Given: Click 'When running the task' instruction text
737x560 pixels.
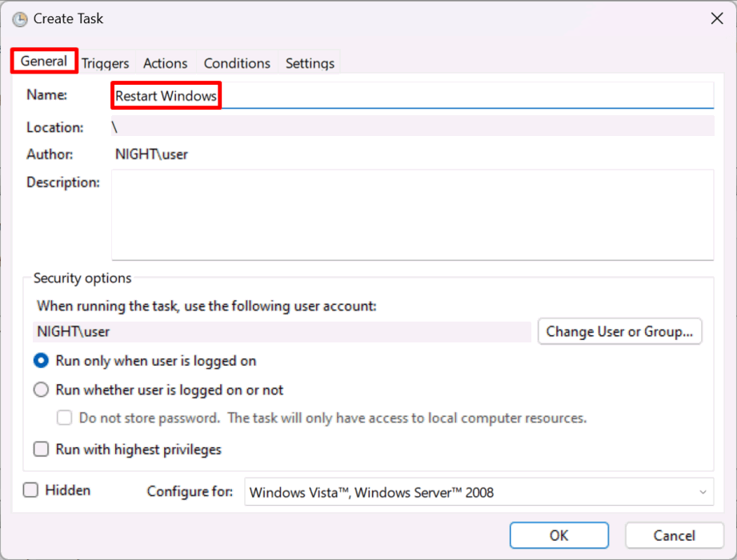Looking at the screenshot, I should pos(206,306).
